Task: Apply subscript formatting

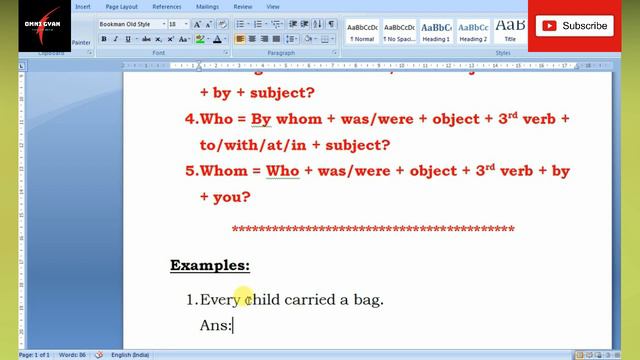Action: click(x=158, y=39)
